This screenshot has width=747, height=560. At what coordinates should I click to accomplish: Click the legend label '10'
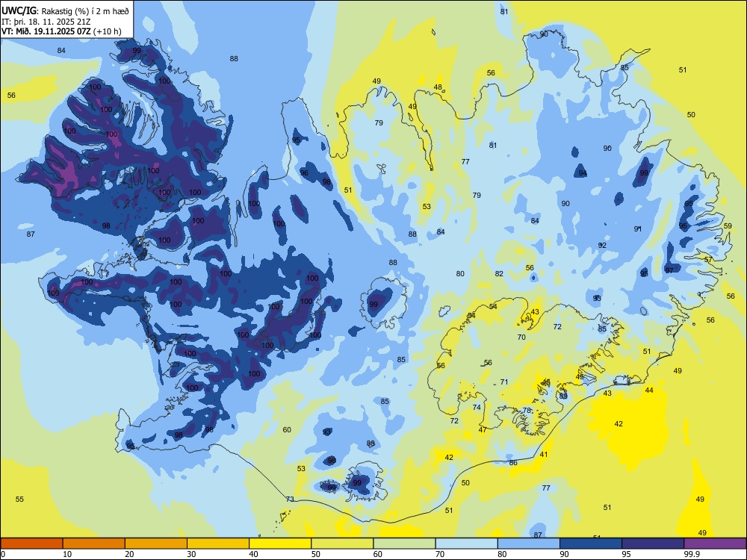coord(67,554)
